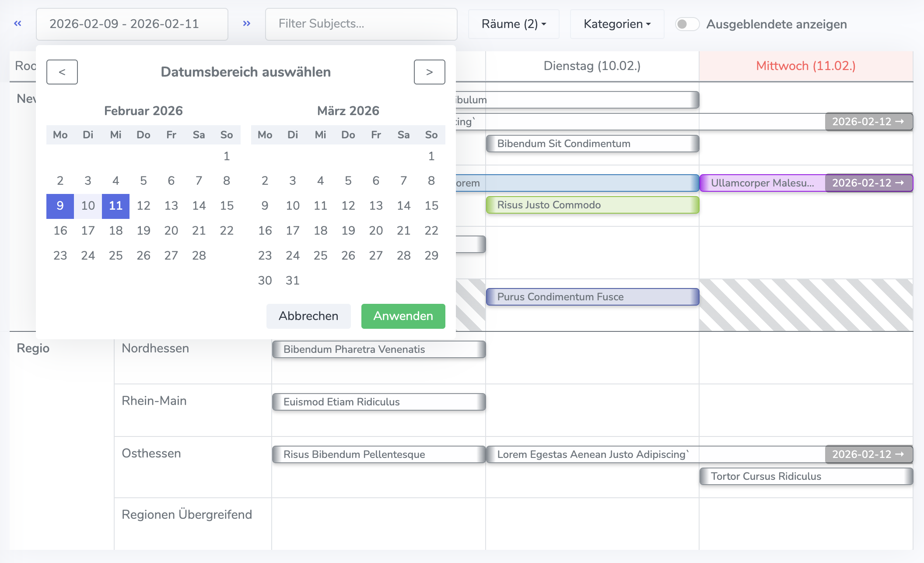Viewport: 924px width, 563px height.
Task: Select February 11 in the calendar
Action: (x=115, y=206)
